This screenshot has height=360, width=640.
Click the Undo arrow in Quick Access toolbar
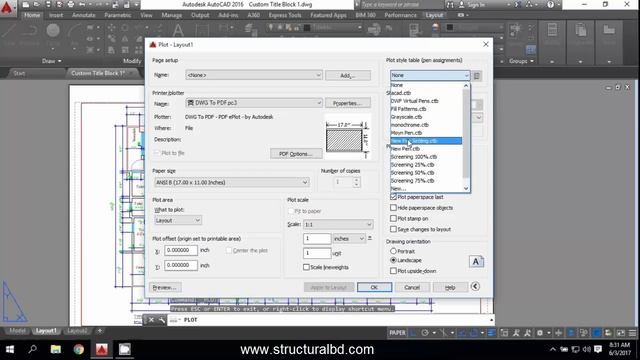(x=83, y=4)
